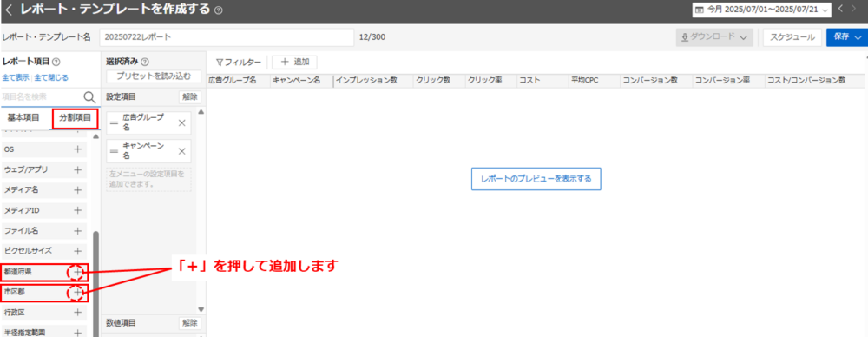The image size is (868, 337).
Task: Click the 項目名を検索 search box
Action: pyautogui.click(x=42, y=97)
